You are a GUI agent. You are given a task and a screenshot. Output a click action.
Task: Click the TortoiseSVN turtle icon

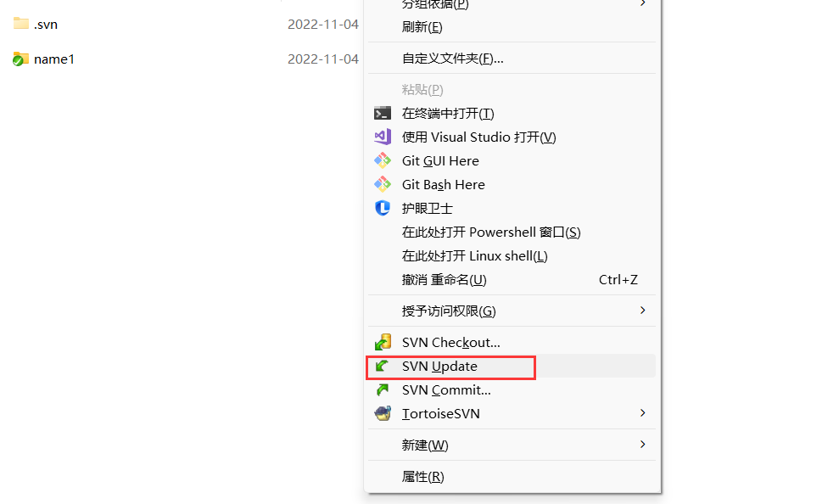coord(383,414)
